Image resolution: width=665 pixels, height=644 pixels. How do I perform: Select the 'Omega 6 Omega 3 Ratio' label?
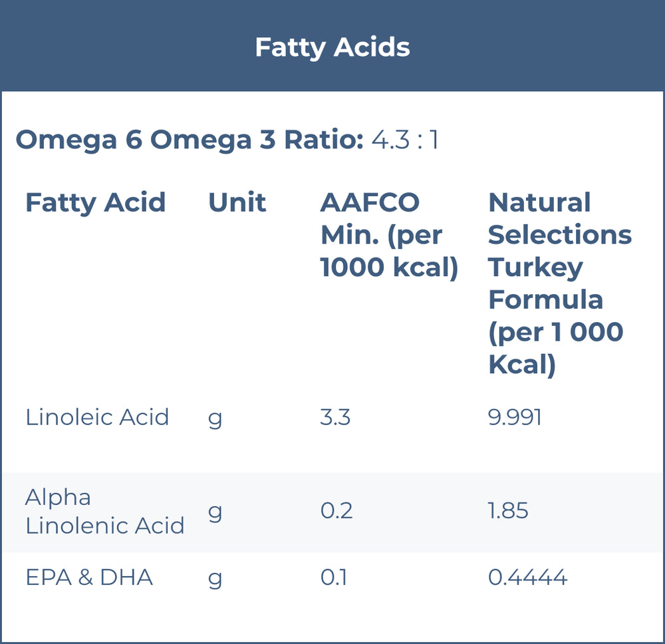pyautogui.click(x=190, y=140)
